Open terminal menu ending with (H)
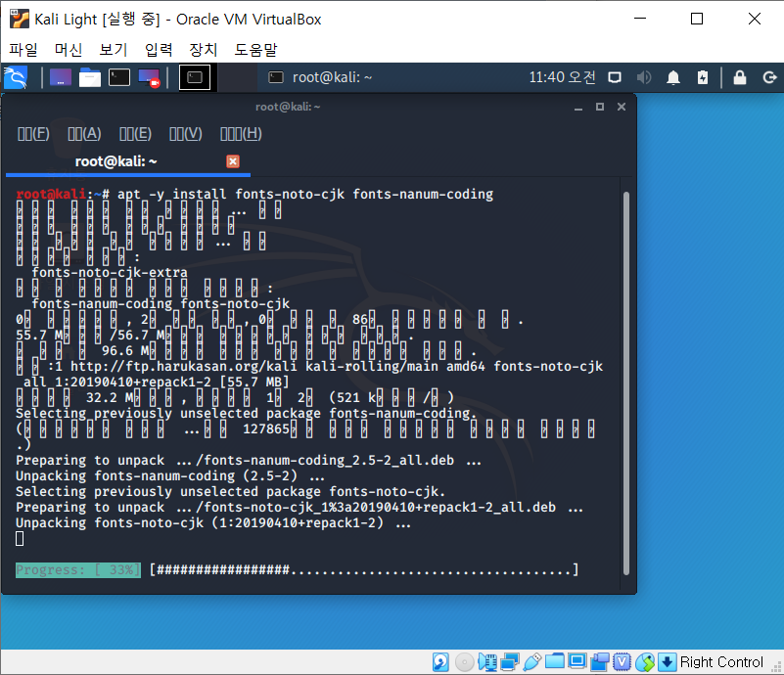Screen dimensions: 784x675 (x=241, y=134)
